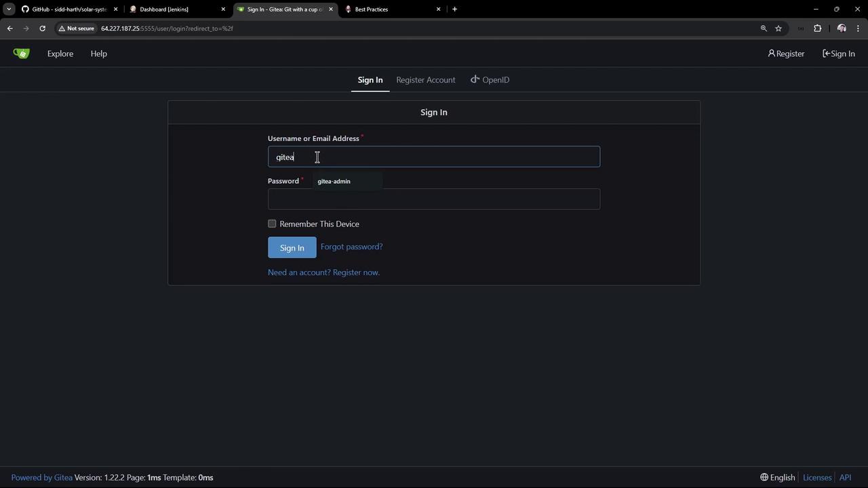Reload the current page
868x488 pixels.
(42, 28)
